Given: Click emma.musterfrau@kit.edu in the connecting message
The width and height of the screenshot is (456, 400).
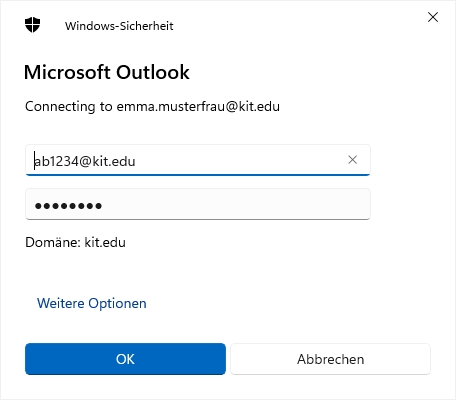Looking at the screenshot, I should tap(198, 106).
